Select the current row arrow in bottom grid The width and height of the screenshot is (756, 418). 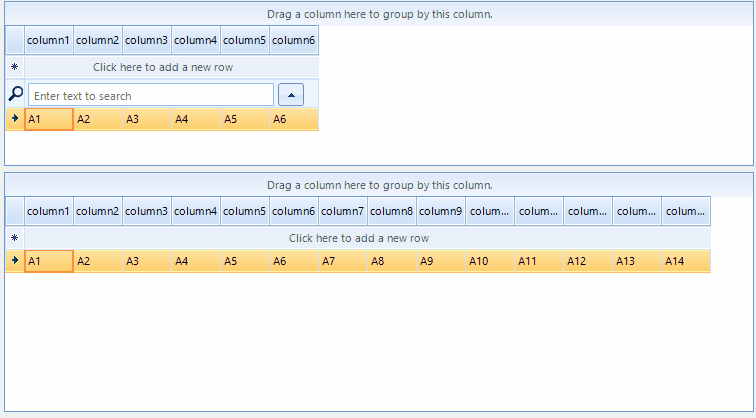tap(15, 260)
